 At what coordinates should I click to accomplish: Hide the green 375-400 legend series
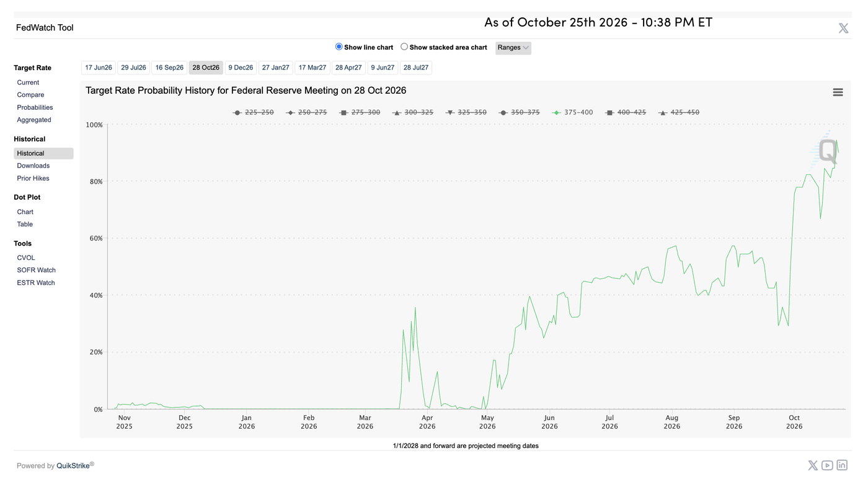573,112
